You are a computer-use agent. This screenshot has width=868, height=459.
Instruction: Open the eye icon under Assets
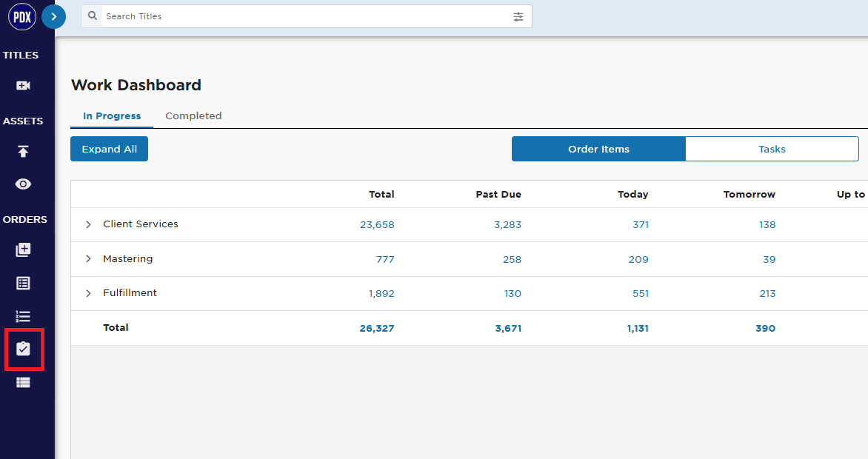23,184
